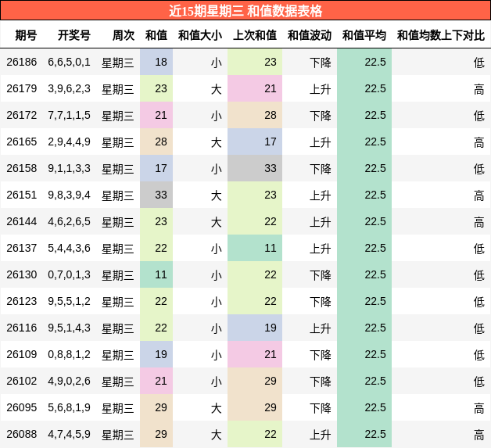Click 高 in row 26144
The width and height of the screenshot is (491, 448).
coord(479,222)
